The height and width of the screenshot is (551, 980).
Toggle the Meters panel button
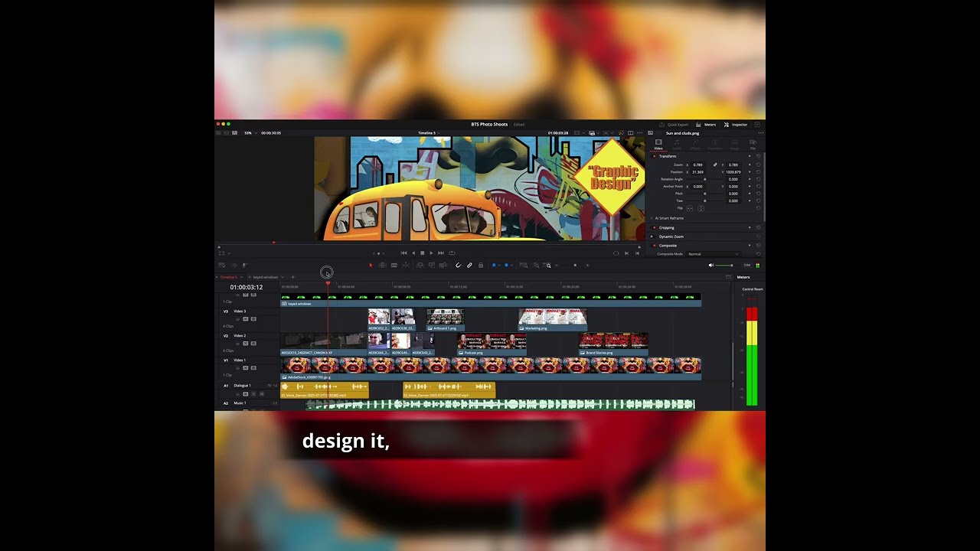(706, 125)
